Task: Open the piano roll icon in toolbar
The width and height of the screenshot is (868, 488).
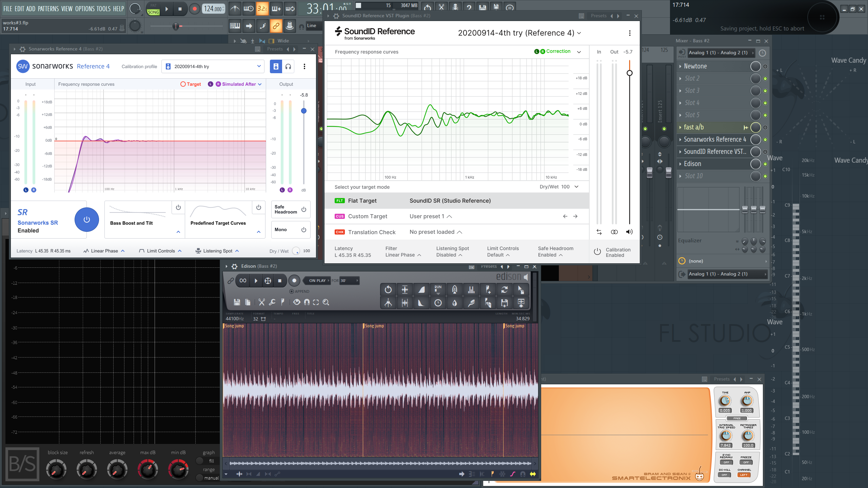Action: pyautogui.click(x=235, y=26)
